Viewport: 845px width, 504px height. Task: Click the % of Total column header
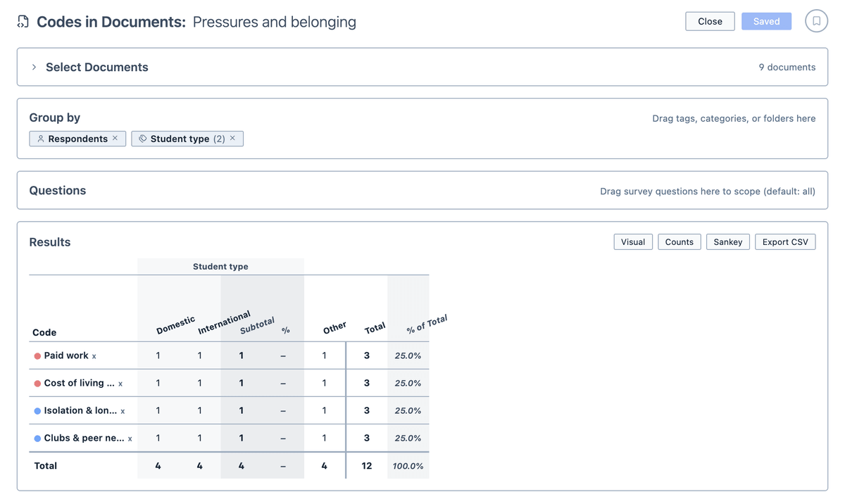click(x=427, y=325)
